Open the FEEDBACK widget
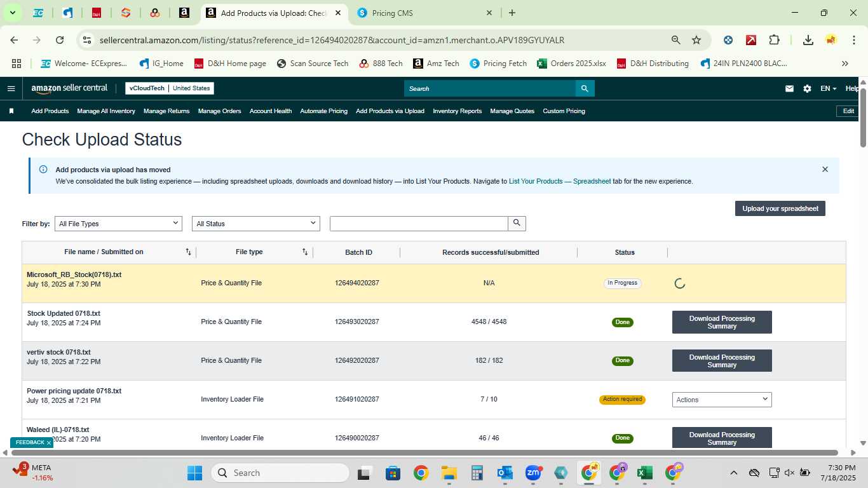The height and width of the screenshot is (488, 868). 31,442
